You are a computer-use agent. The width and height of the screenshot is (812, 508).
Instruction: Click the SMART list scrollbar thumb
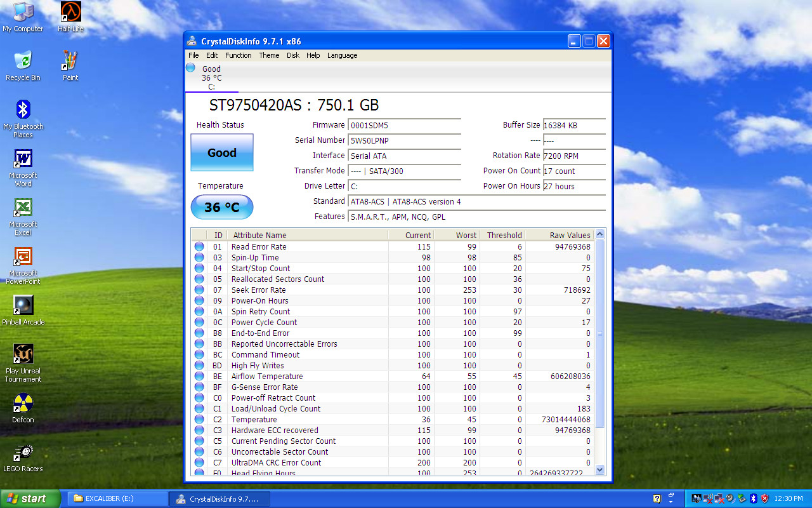coord(600,334)
